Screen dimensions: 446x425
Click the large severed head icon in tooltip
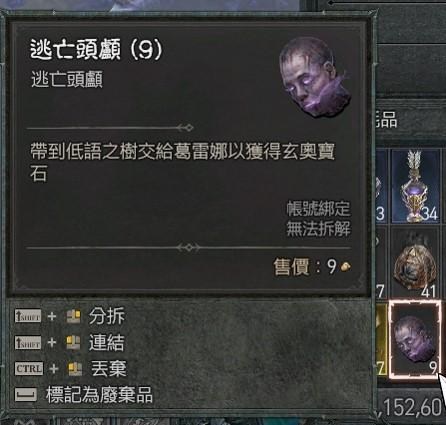coord(315,77)
